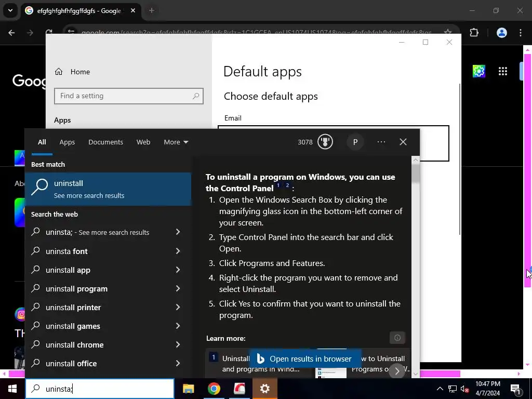Open Chrome's three-dot menu
The height and width of the screenshot is (399, 532).
coord(521,33)
